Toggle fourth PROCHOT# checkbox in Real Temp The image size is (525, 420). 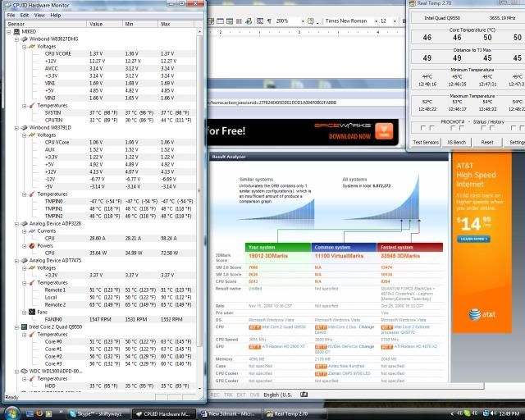(462, 128)
